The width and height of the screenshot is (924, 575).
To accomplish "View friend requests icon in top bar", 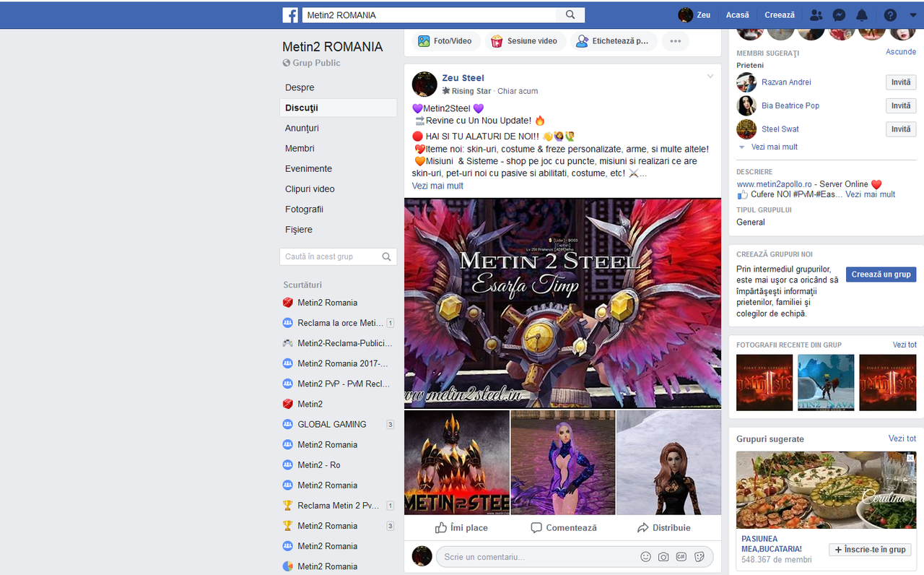I will click(815, 14).
